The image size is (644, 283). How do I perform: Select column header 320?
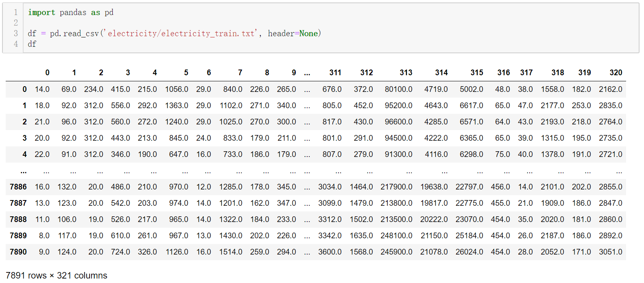[616, 73]
